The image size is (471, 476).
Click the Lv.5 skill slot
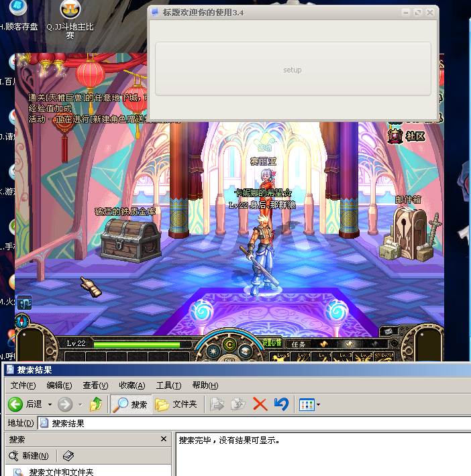[x=280, y=357]
